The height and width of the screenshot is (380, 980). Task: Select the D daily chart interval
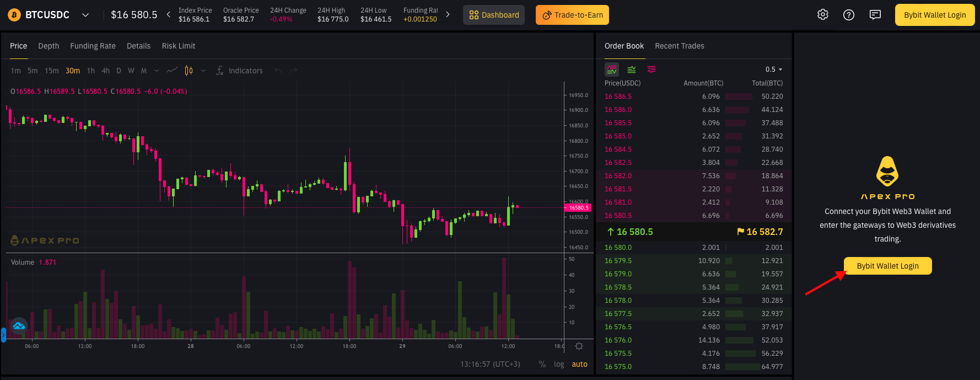pos(119,71)
